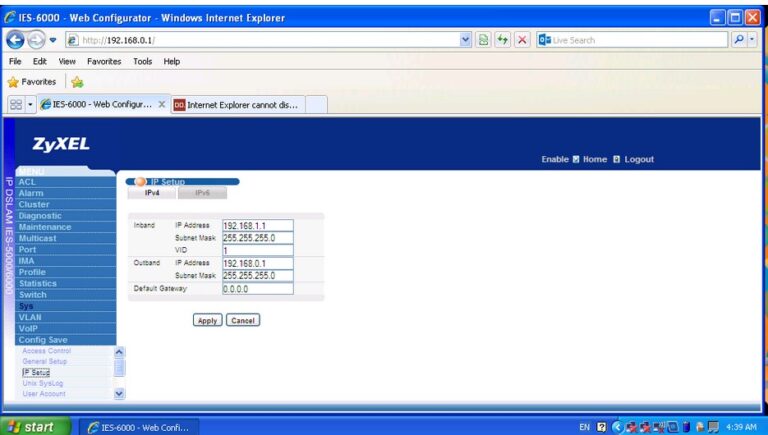Click the browser Back arrow button
768x435 pixels.
click(15, 40)
